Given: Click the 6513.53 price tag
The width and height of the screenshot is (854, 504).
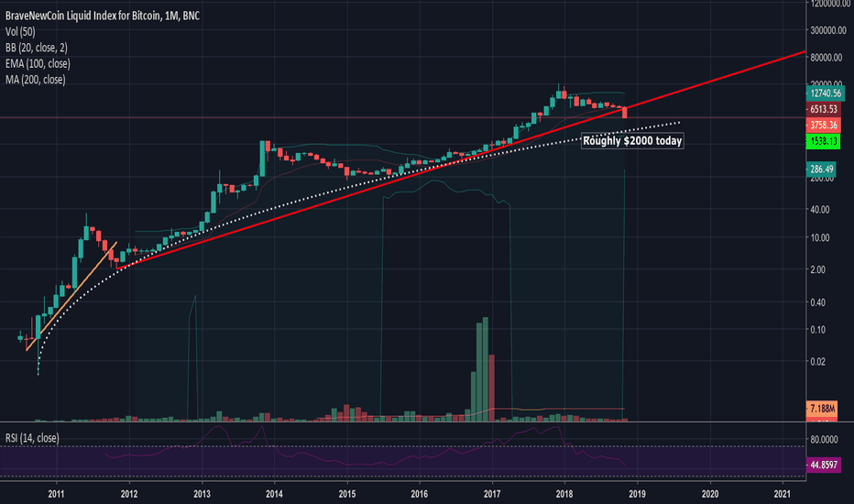Looking at the screenshot, I should point(823,110).
